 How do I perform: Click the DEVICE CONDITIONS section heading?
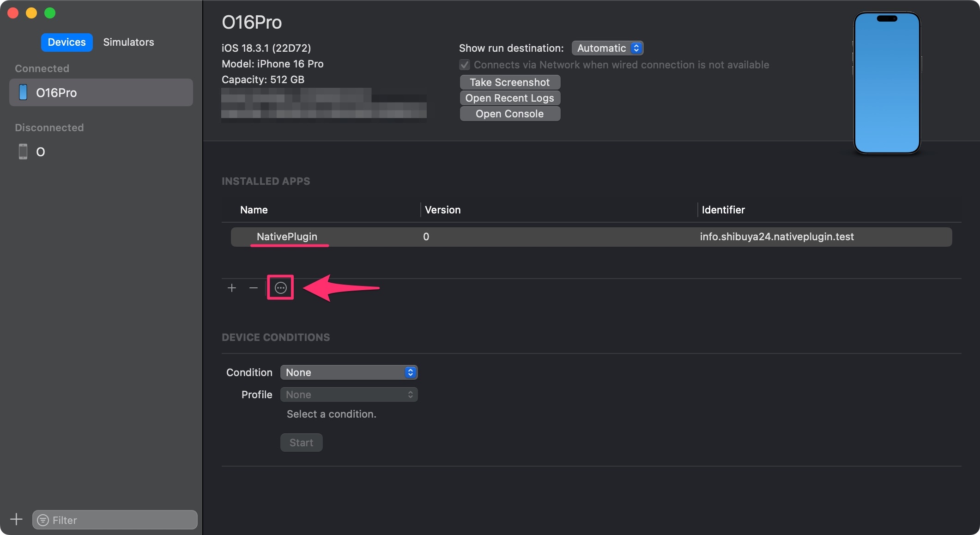276,337
